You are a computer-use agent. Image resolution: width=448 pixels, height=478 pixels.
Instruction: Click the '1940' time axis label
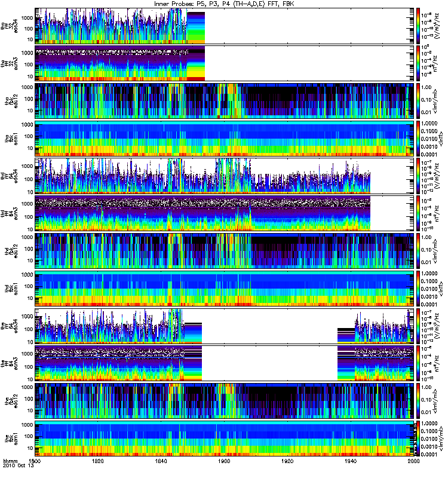(351, 461)
